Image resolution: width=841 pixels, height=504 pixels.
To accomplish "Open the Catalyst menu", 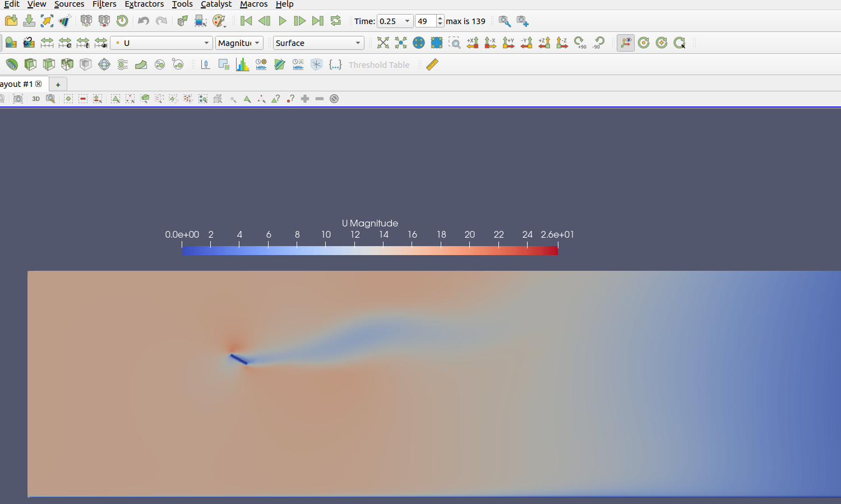I will pos(216,4).
